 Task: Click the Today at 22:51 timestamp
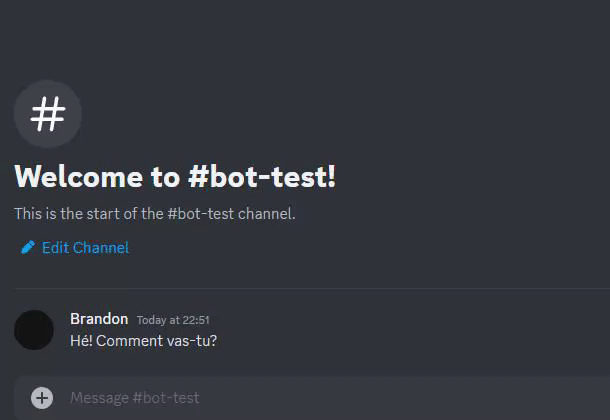pos(173,320)
